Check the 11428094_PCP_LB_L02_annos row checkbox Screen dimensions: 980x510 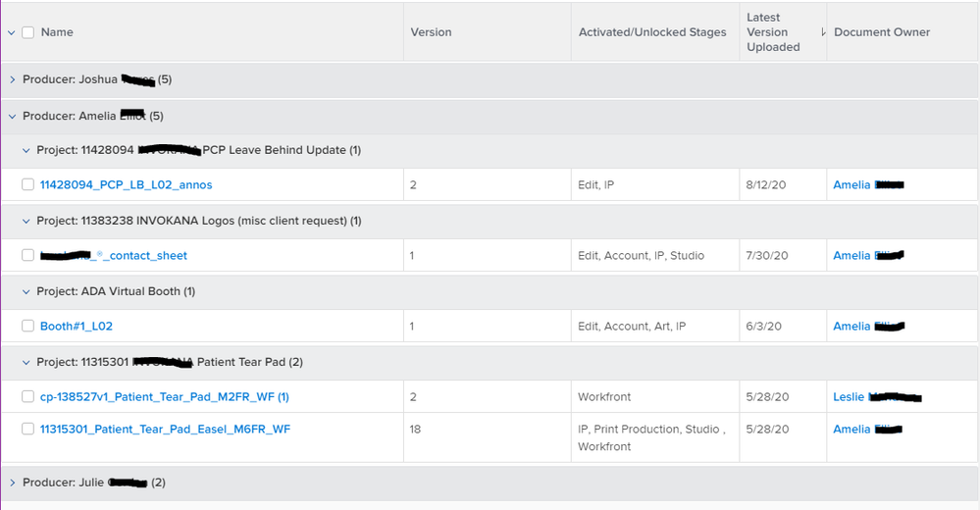(28, 184)
